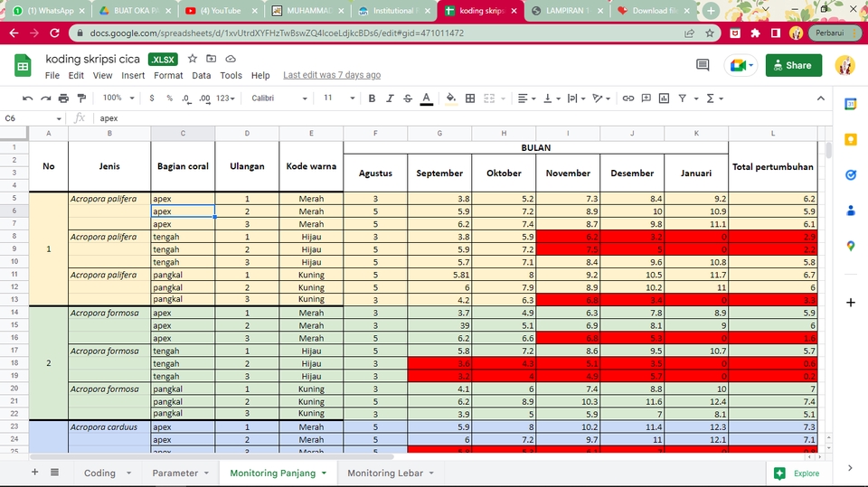Open the fill color picker
Screen dimensions: 868x487
451,98
